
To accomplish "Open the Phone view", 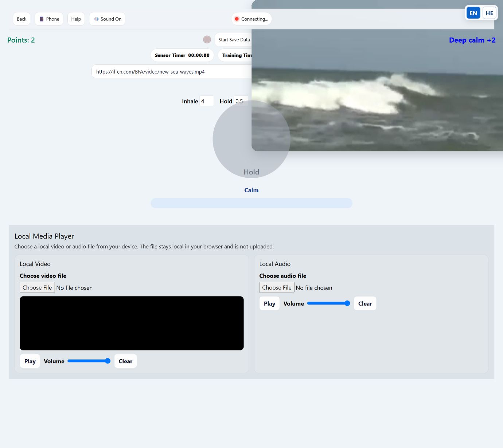I will (x=49, y=19).
